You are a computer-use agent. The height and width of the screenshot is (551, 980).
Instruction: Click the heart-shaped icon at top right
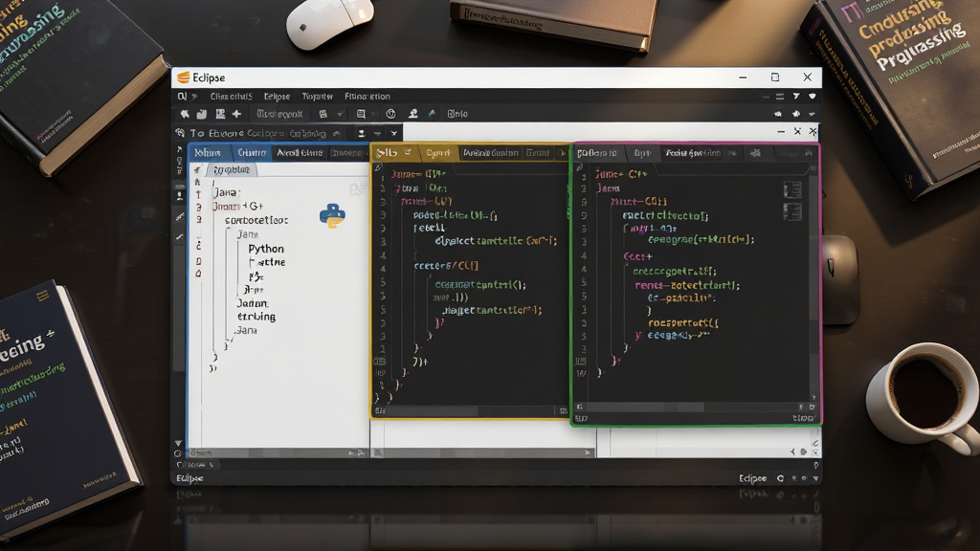pos(812,97)
